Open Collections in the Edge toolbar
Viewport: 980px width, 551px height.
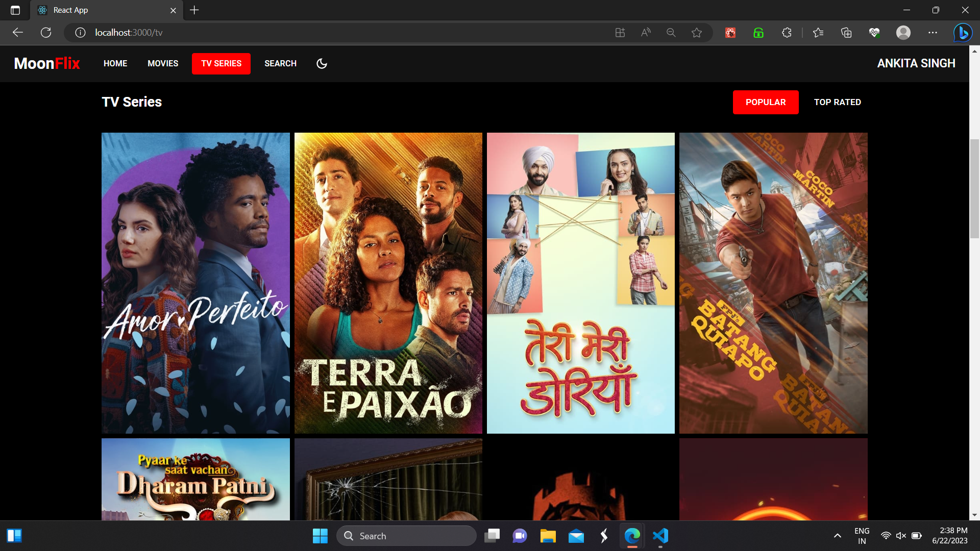click(x=846, y=32)
